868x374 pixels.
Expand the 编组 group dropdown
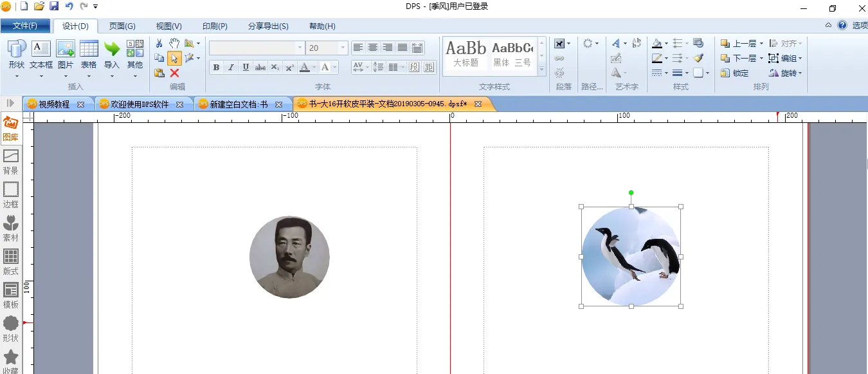pyautogui.click(x=800, y=59)
